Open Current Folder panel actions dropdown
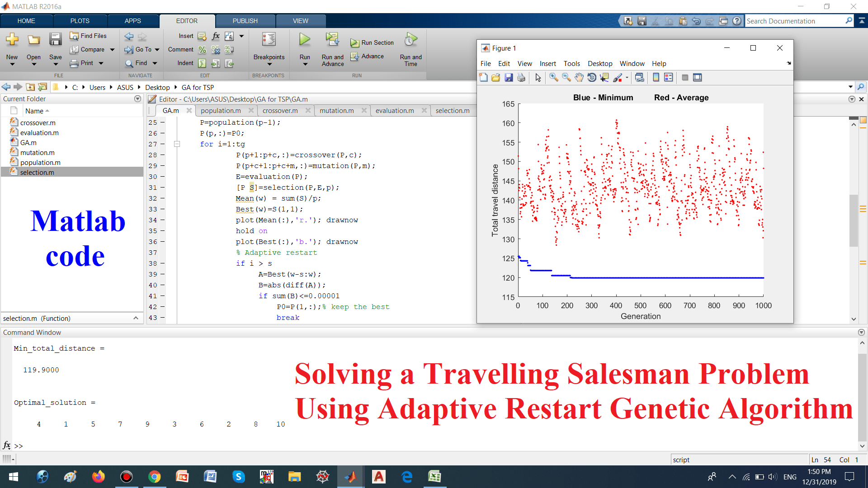The height and width of the screenshot is (488, 868). click(137, 99)
